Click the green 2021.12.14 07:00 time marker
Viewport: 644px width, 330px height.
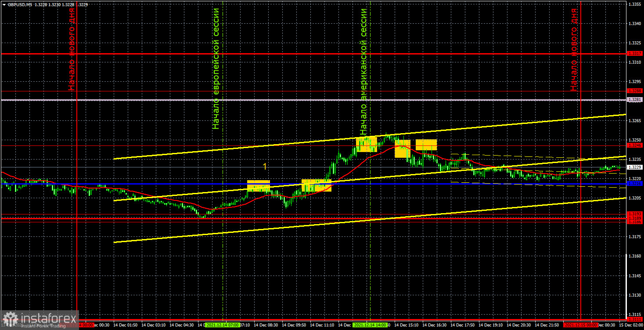pos(222,325)
